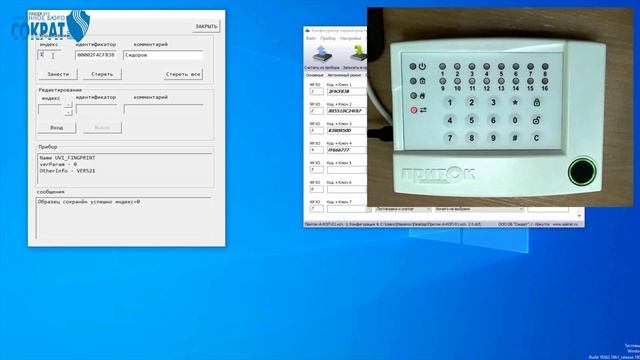Open the narrower dropdown at Configurator bottom row
The image size is (640, 360).
click(402, 209)
